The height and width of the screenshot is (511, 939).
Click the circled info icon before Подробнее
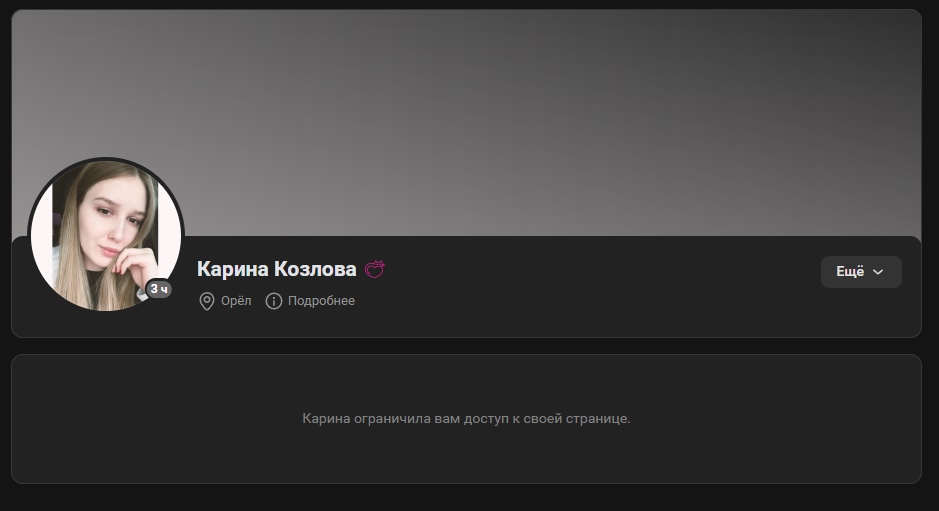273,301
